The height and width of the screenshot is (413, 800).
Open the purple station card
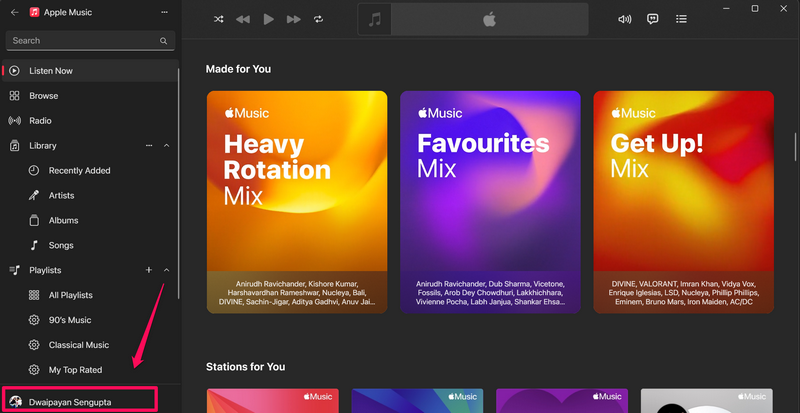pyautogui.click(x=562, y=401)
